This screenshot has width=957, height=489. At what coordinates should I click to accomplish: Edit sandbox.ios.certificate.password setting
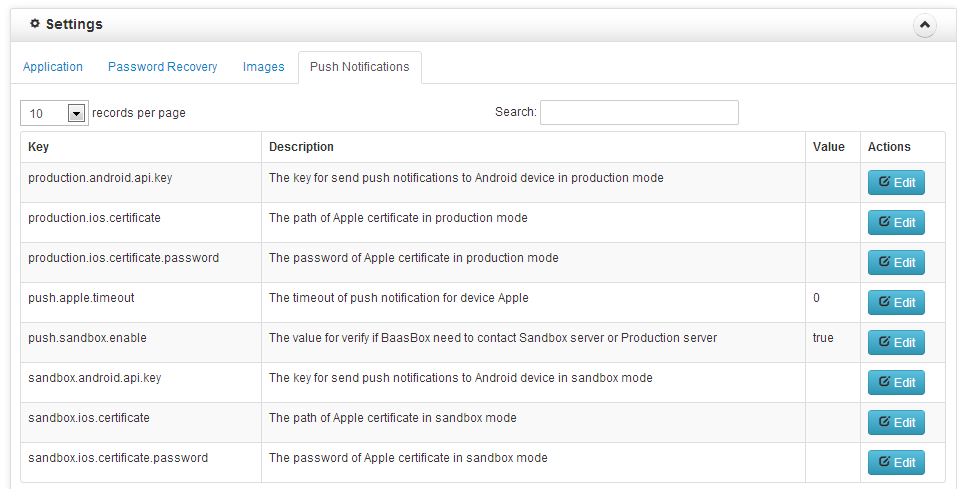[x=896, y=462]
